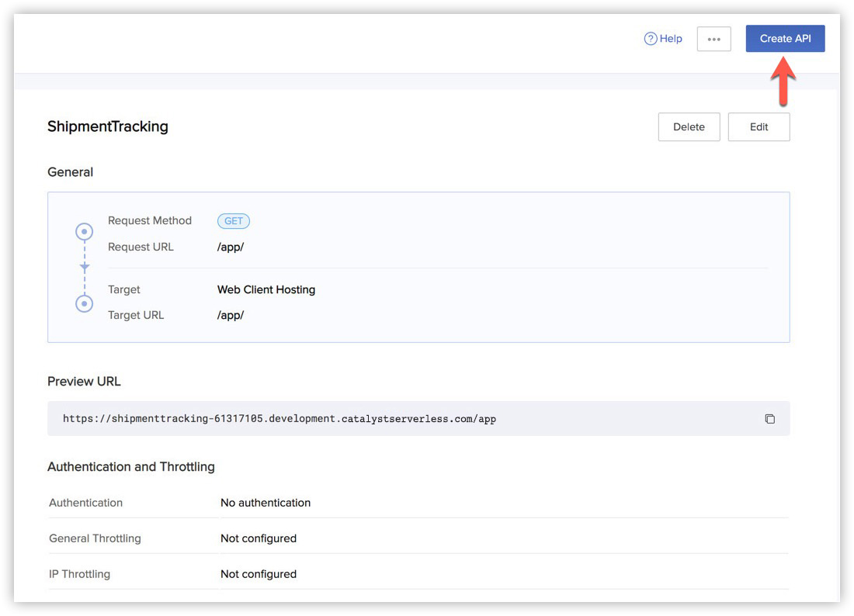Click General Throttling's Not configured value
Viewport: 854px width, 616px height.
(x=259, y=538)
